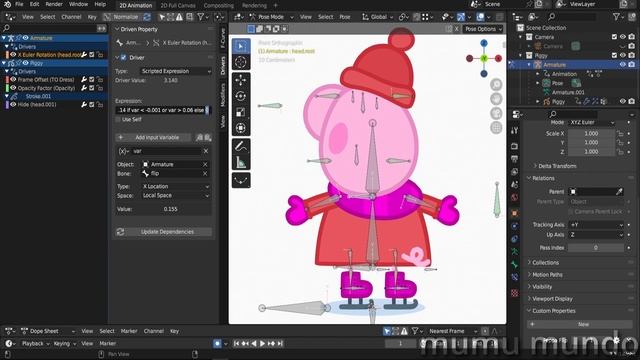The height and width of the screenshot is (360, 640).
Task: Toggle the Camera collection exclude checkbox
Action: (615, 37)
